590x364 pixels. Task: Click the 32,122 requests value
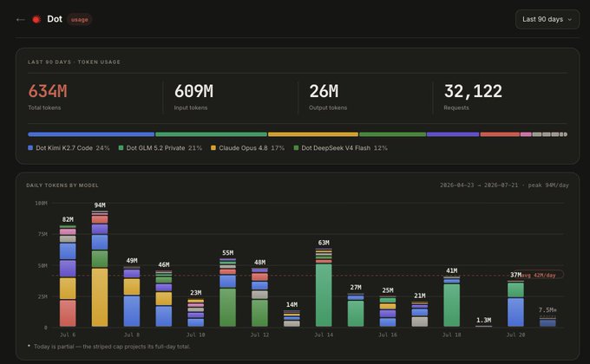(473, 91)
